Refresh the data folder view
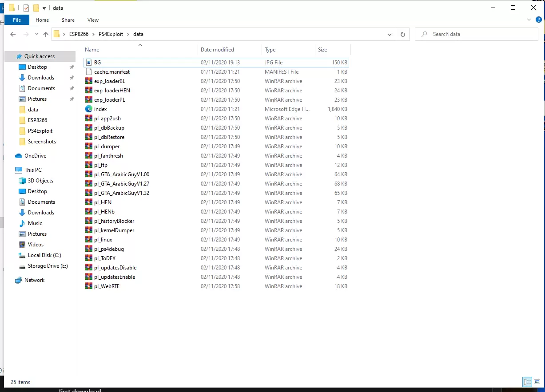The width and height of the screenshot is (545, 392). pos(403,34)
